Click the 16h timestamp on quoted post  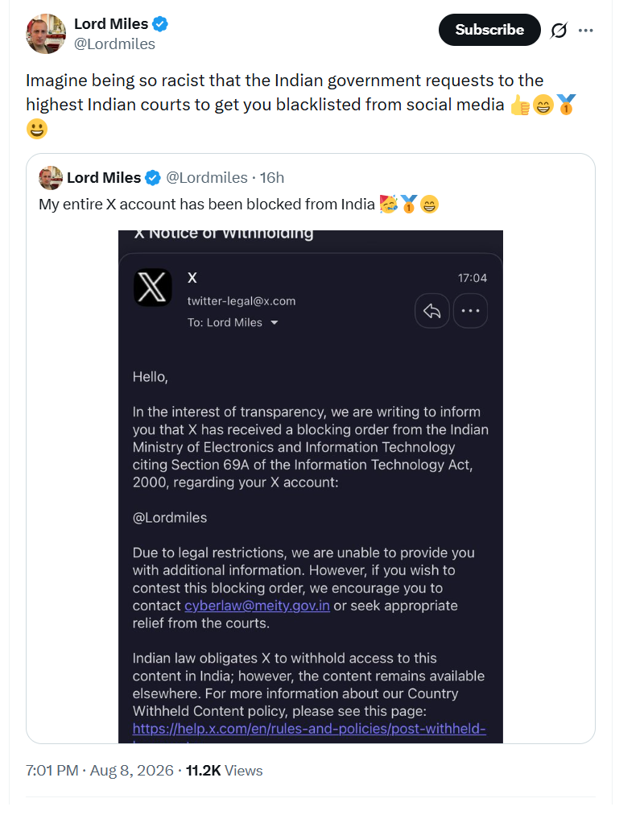271,178
